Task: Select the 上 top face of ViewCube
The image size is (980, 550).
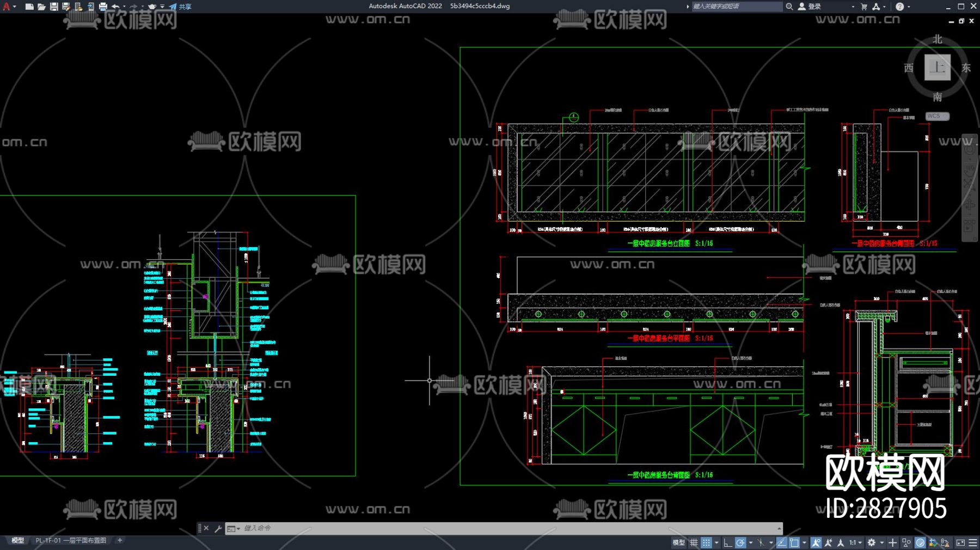Action: 937,68
